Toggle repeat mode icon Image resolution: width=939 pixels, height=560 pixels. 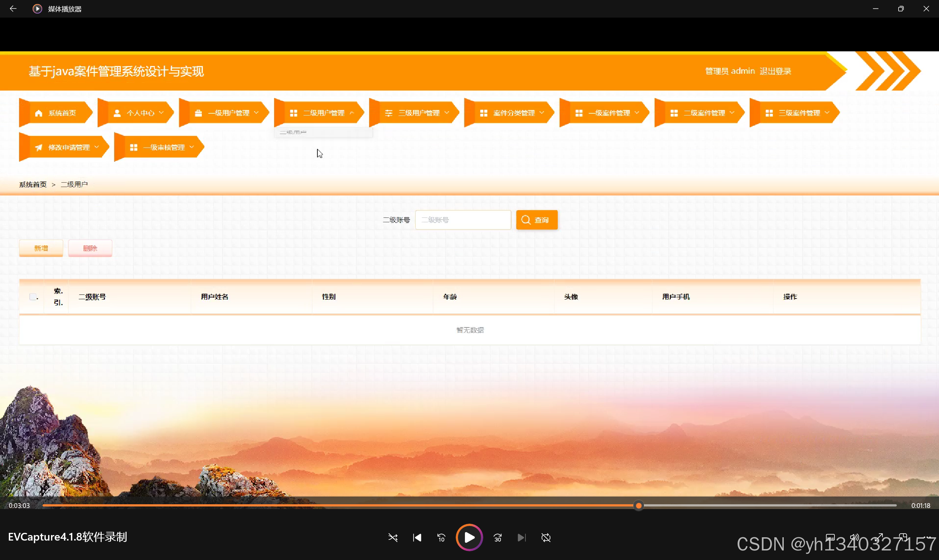[x=546, y=537]
